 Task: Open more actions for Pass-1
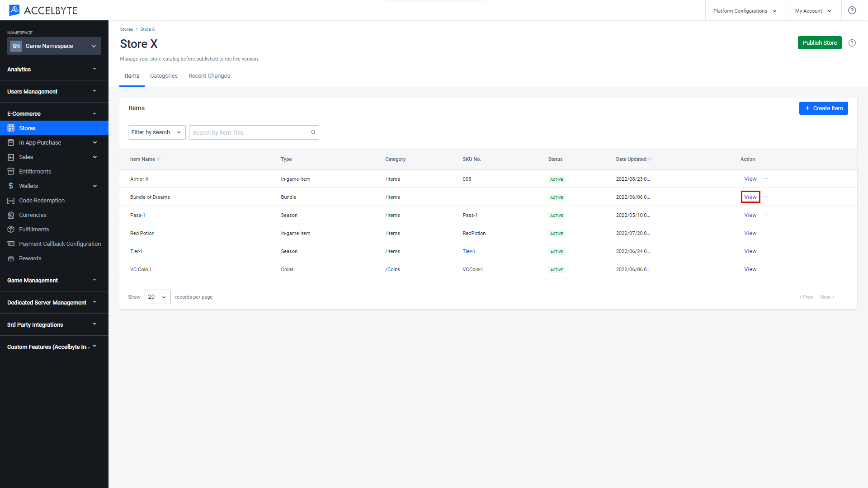coord(765,215)
